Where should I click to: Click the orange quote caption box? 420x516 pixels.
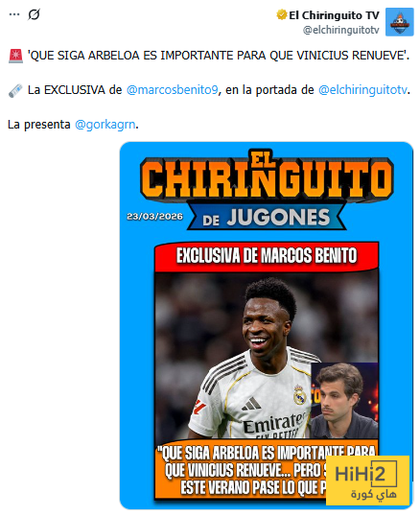pyautogui.click(x=267, y=470)
